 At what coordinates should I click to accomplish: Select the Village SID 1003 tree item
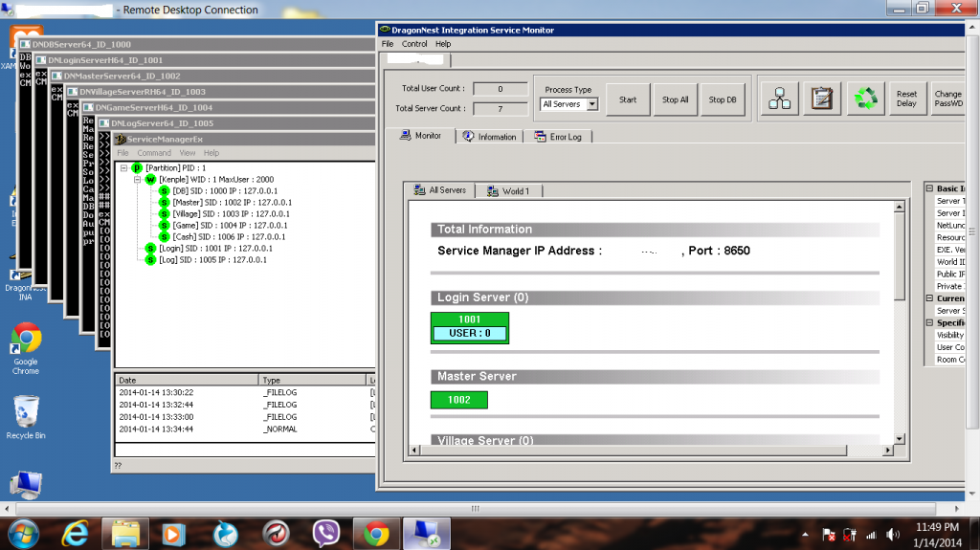[x=231, y=213]
